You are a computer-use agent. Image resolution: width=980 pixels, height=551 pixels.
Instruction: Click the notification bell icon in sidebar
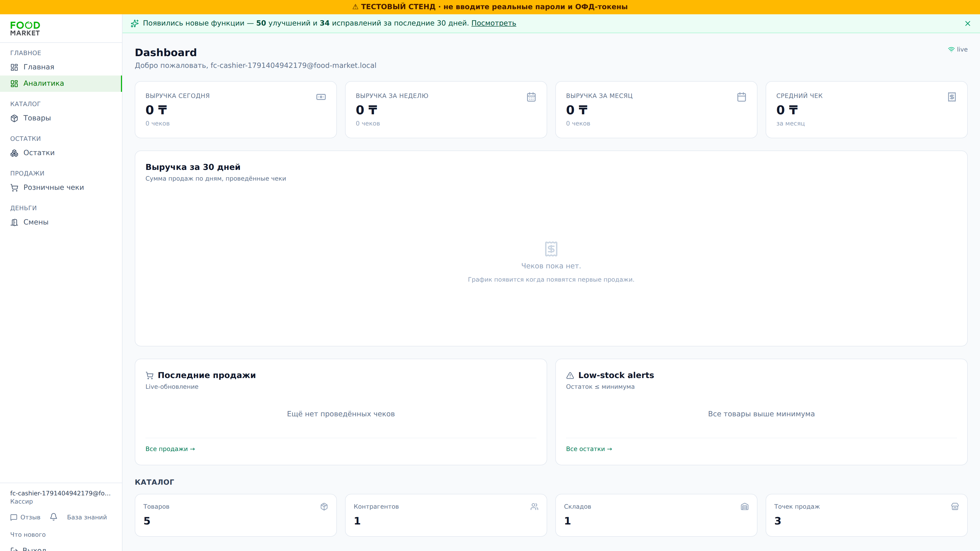(x=54, y=517)
